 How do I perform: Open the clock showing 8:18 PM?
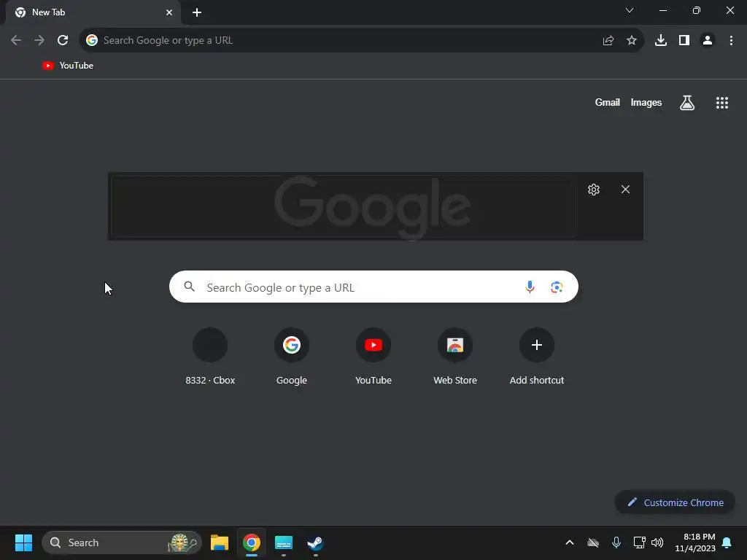click(695, 542)
